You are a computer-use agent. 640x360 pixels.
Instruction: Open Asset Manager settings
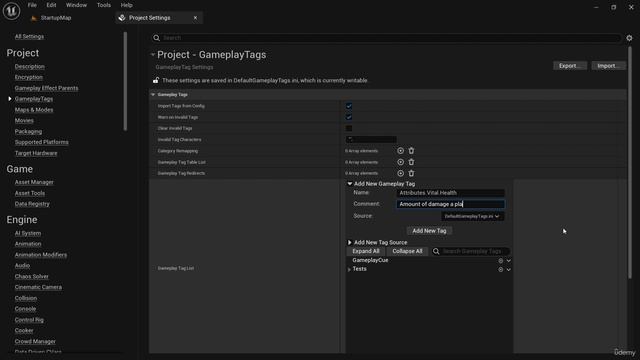34,182
